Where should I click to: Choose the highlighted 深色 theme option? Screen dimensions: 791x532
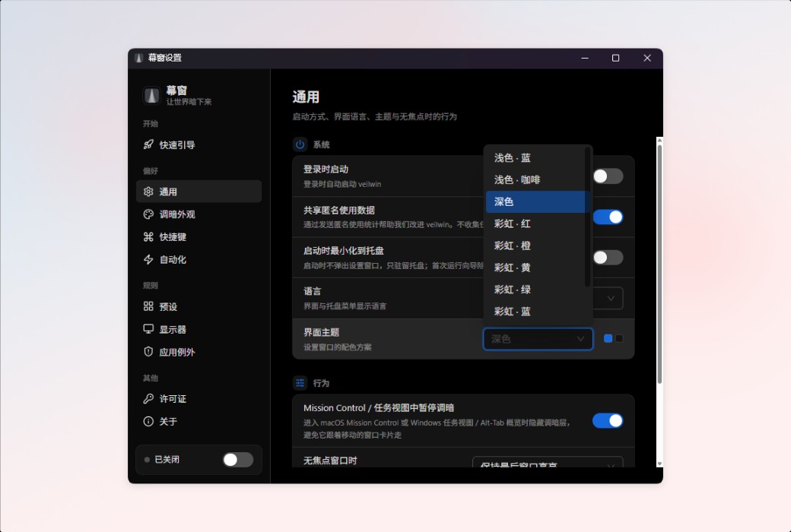coord(537,201)
